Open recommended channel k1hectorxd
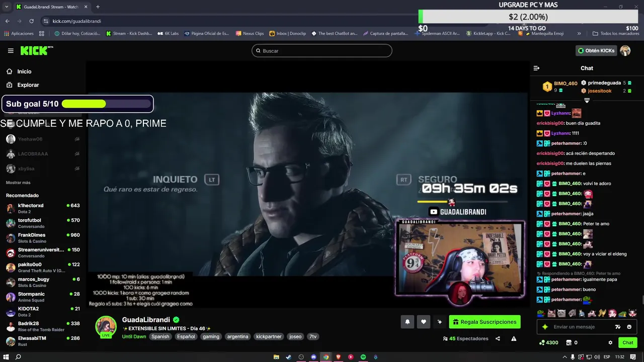 43,208
